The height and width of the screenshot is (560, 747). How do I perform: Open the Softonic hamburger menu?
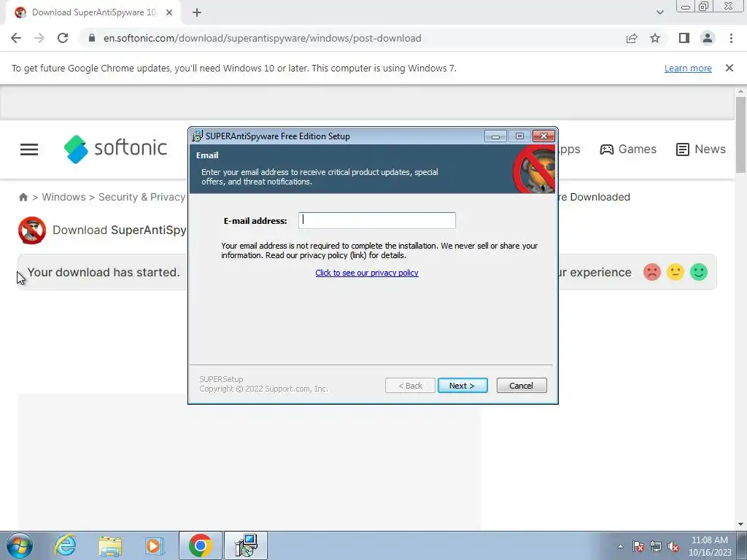[29, 149]
